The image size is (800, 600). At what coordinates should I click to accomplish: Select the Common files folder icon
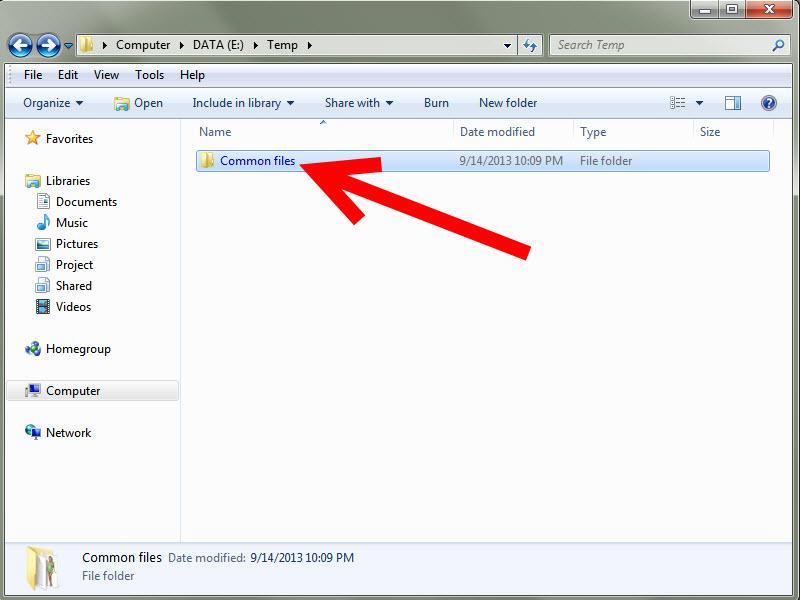[x=207, y=161]
